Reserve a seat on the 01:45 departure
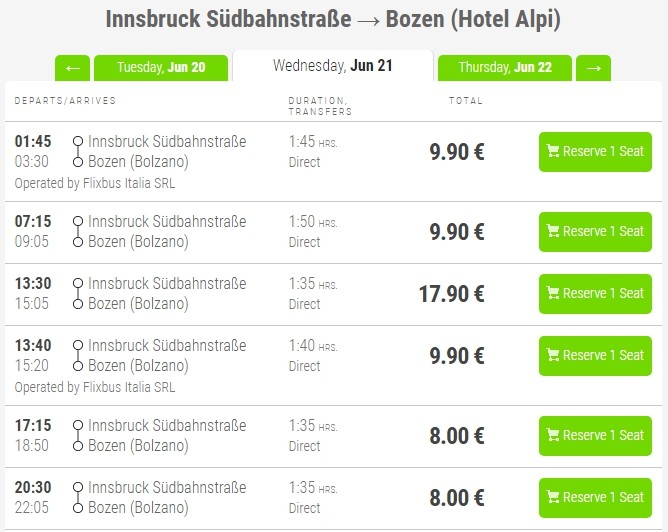Screen dimensions: 668x532 point(595,152)
